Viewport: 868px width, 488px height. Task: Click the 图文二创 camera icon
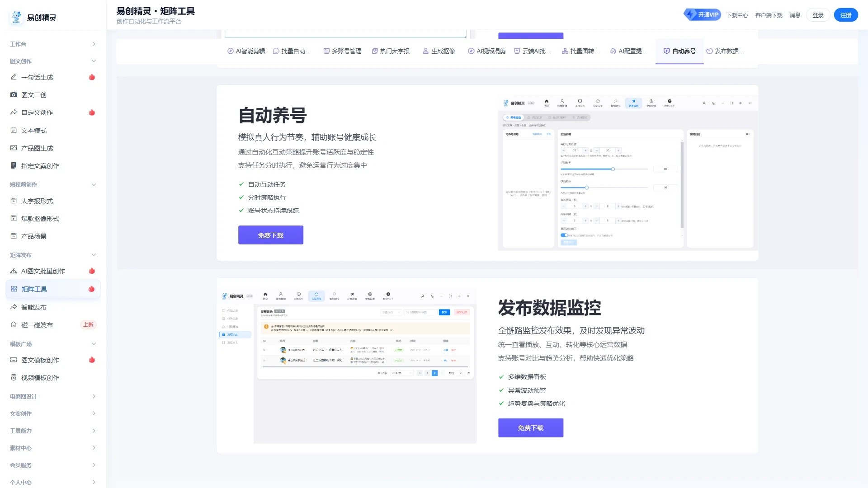click(14, 95)
